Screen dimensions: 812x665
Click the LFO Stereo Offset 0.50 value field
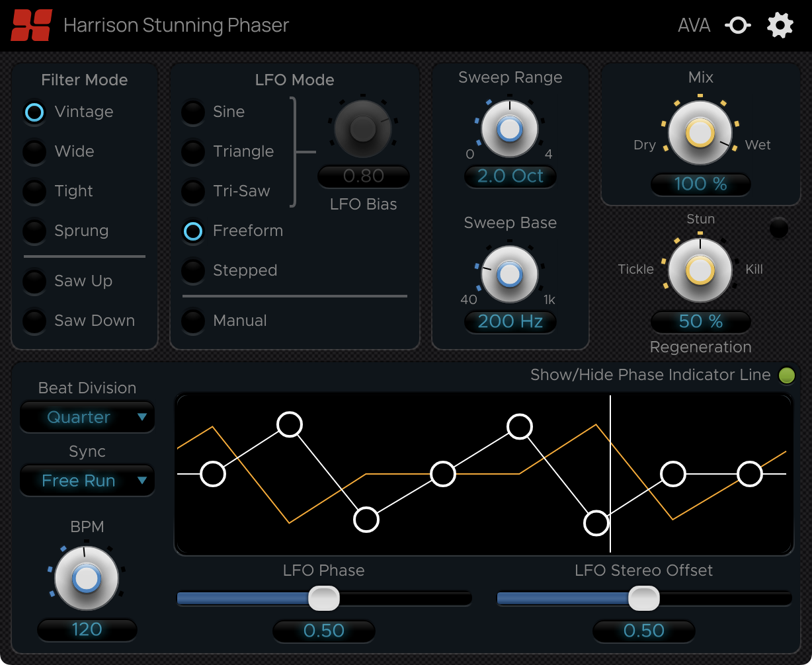click(644, 631)
